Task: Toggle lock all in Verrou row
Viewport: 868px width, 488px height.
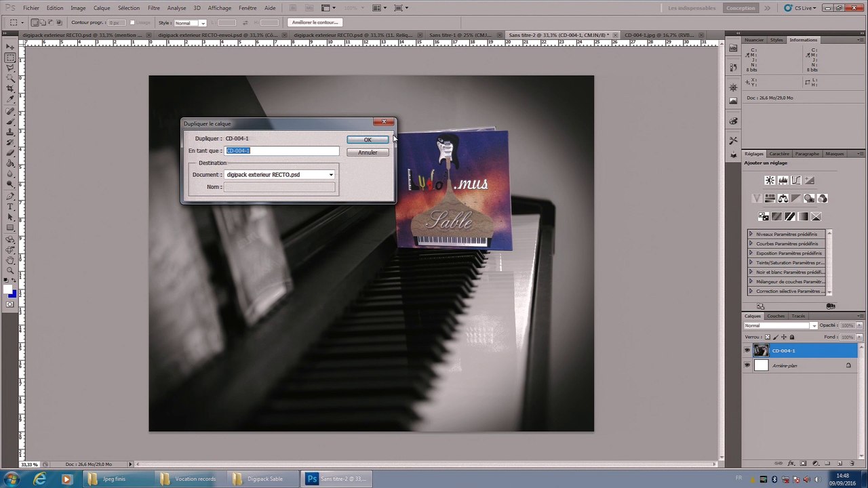Action: 791,337
